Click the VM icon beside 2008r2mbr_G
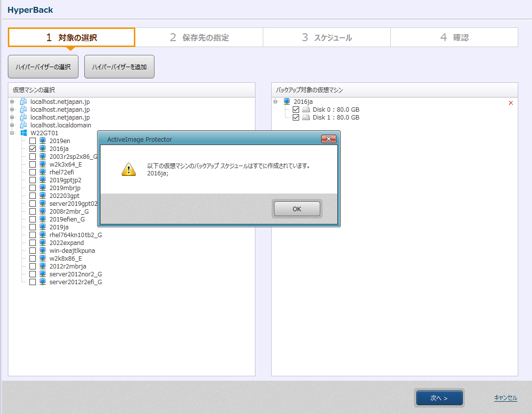The image size is (532, 414). 42,211
